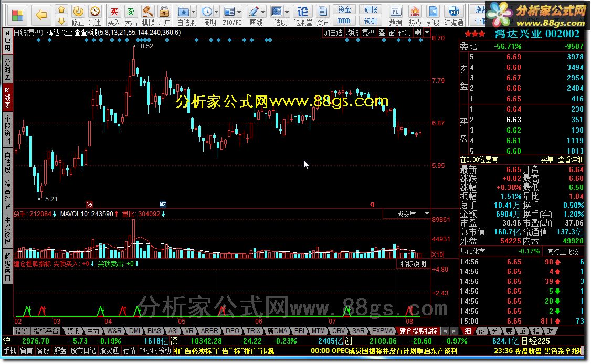Click the up arrow toolbar icon
The image size is (591, 364).
coord(61,9)
